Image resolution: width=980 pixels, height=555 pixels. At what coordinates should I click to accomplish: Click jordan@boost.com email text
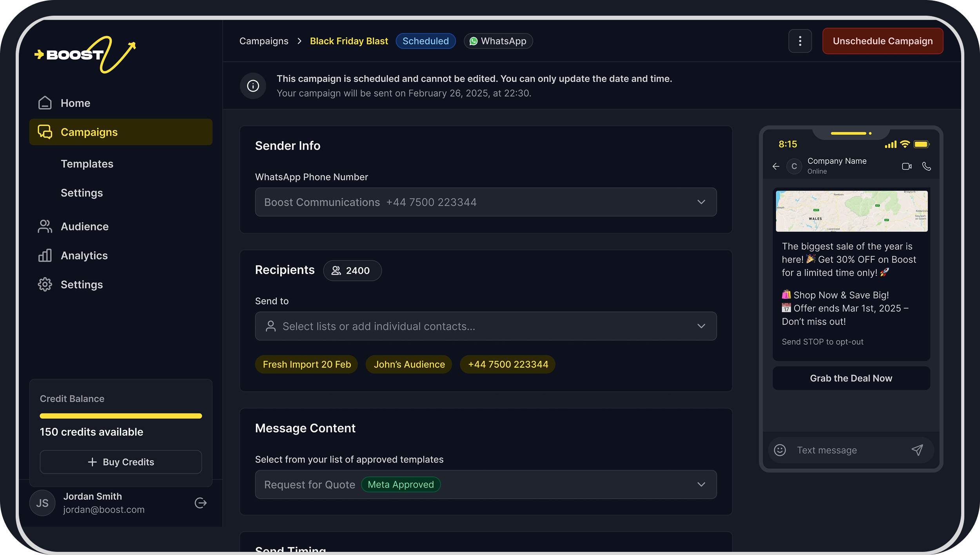104,510
